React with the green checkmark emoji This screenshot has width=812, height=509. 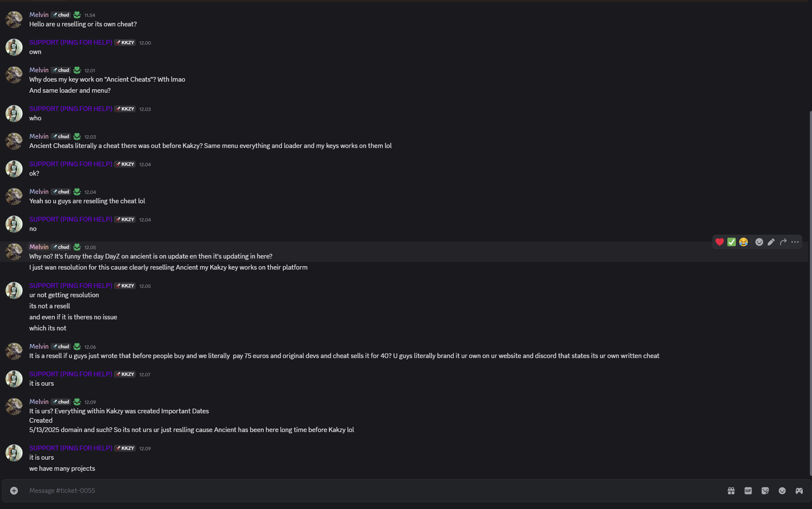pos(731,242)
